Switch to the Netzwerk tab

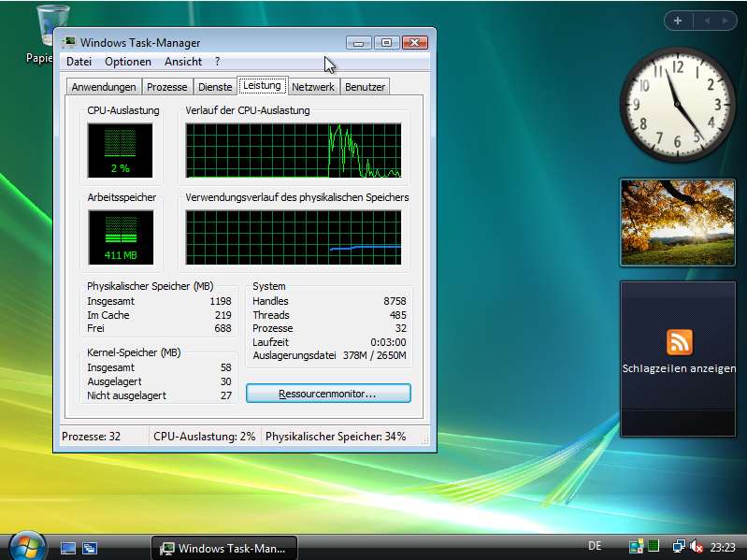click(x=313, y=87)
